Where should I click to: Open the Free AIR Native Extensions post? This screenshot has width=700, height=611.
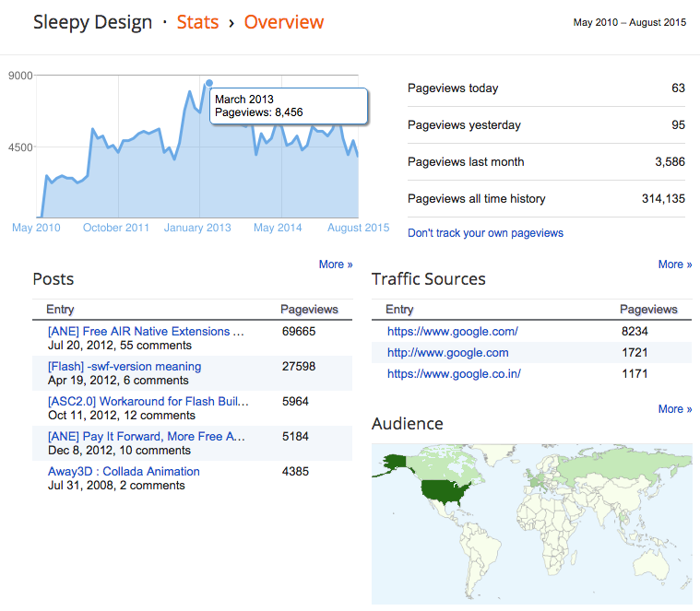(x=146, y=332)
